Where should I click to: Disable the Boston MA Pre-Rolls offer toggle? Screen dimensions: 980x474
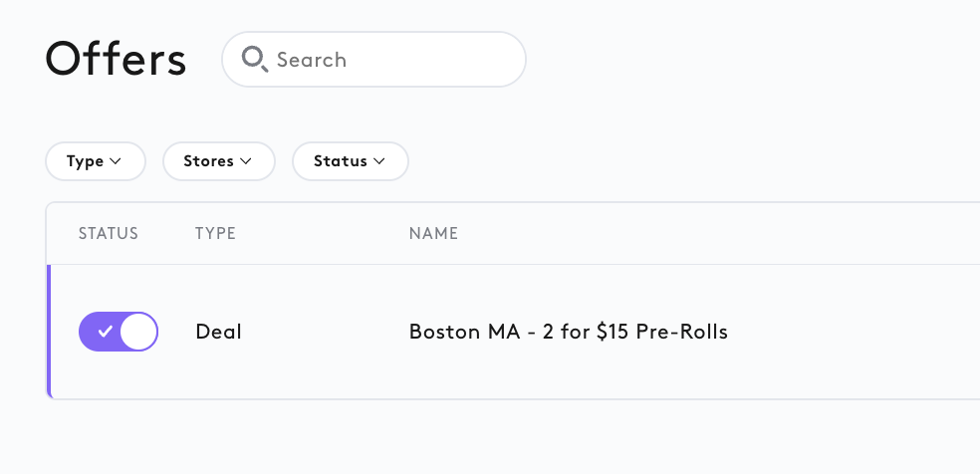[x=119, y=332]
